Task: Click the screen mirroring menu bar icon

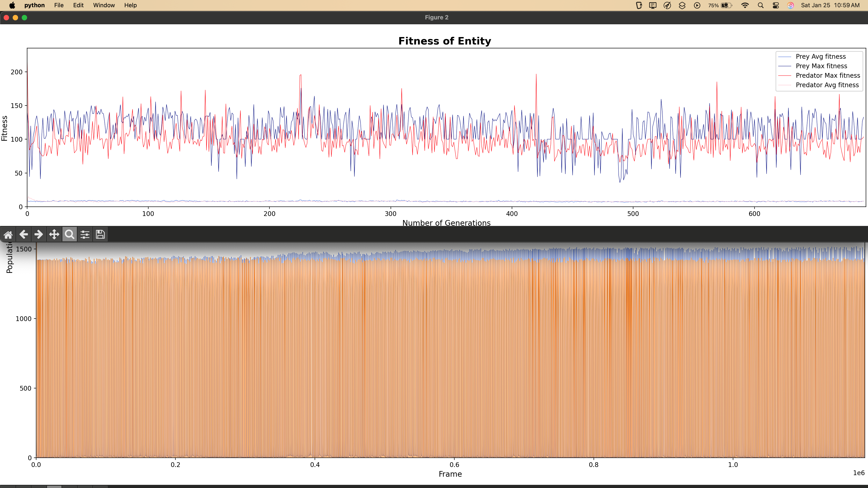Action: [652, 5]
